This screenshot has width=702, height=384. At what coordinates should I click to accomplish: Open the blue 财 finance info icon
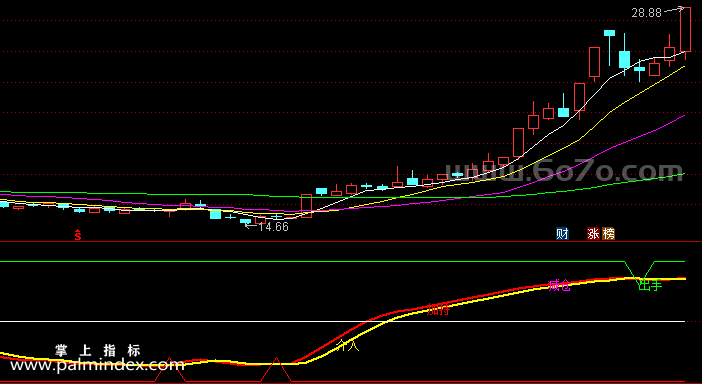click(562, 234)
